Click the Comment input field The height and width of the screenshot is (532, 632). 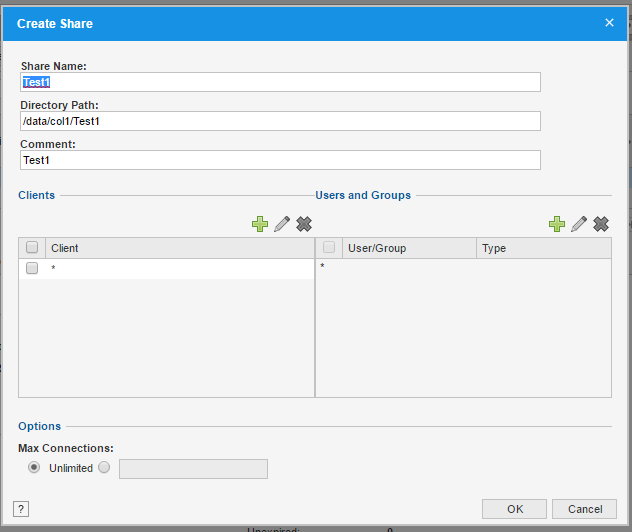[x=280, y=160]
